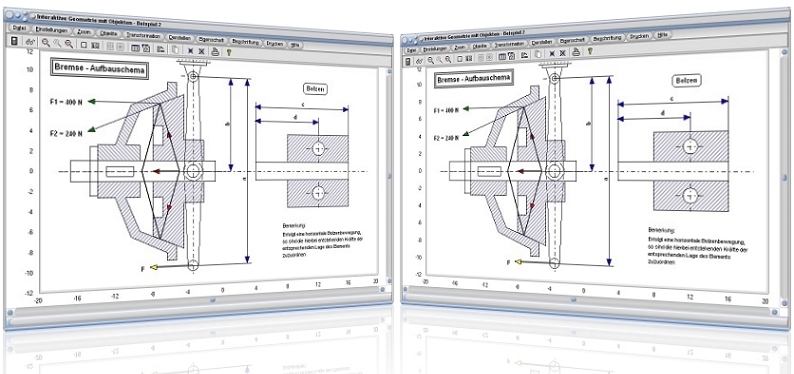The image size is (794, 374).
Task: Click the first X delete icon in the left window
Action: pyautogui.click(x=190, y=51)
